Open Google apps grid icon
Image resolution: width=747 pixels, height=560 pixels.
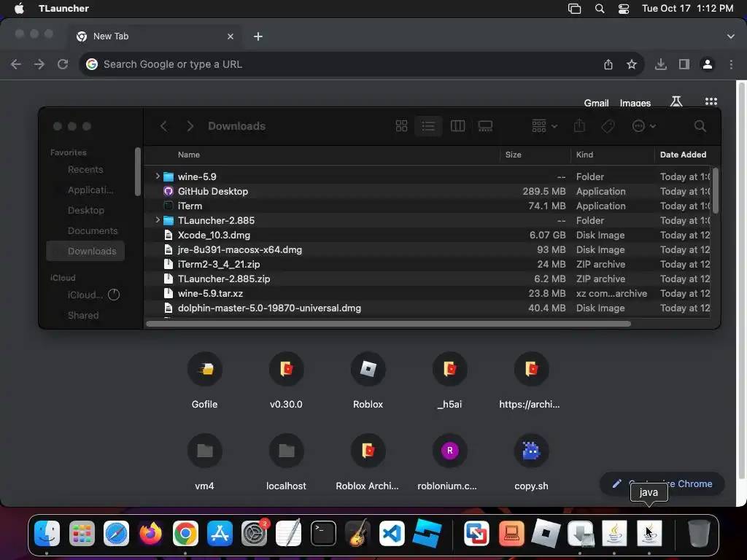coord(711,101)
